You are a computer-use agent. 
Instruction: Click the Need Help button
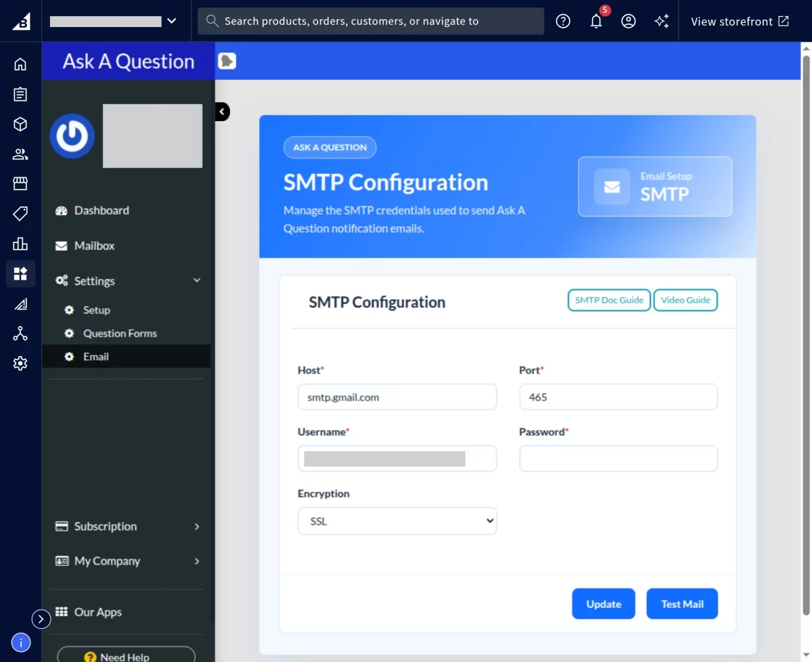tap(126, 655)
